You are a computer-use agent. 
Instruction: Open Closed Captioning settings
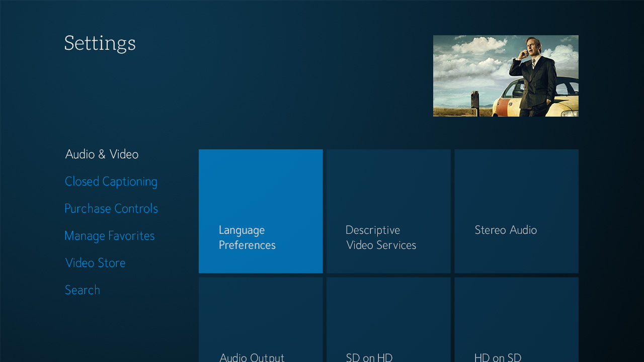[x=111, y=182]
